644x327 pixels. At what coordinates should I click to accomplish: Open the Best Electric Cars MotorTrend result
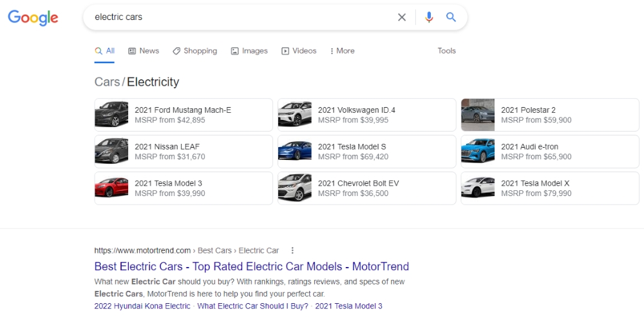click(251, 266)
